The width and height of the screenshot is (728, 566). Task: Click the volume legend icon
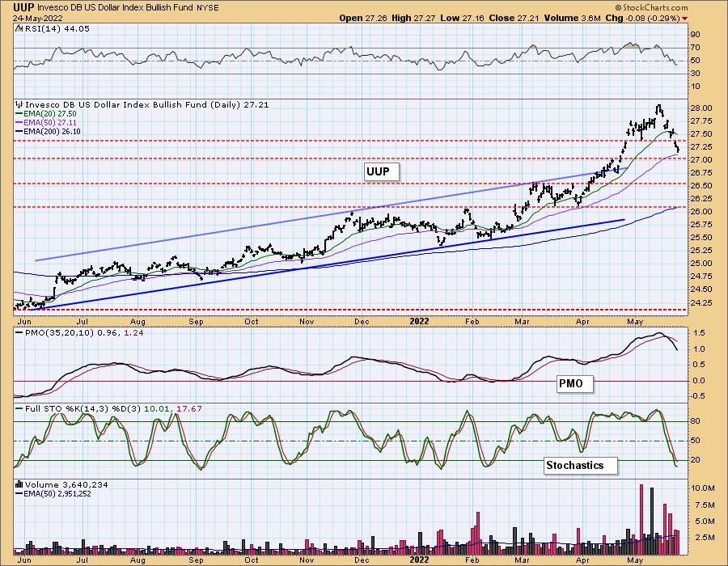click(19, 485)
